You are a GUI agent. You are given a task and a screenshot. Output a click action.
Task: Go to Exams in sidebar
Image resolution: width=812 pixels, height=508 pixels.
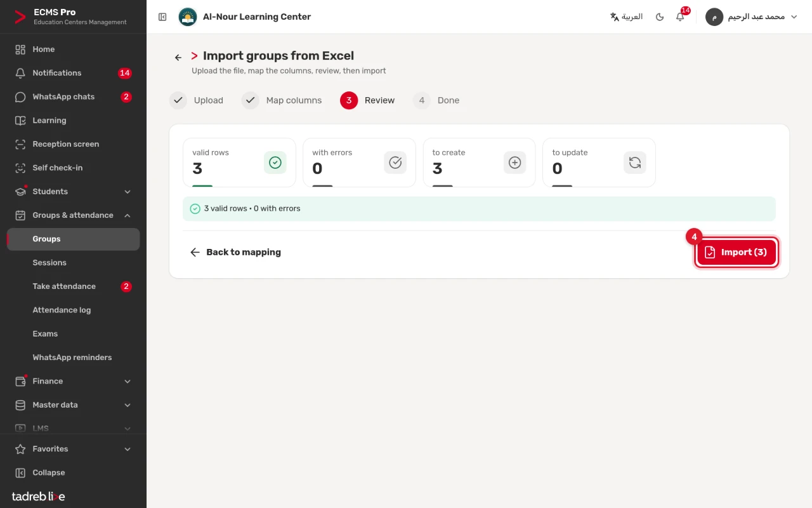point(73,333)
